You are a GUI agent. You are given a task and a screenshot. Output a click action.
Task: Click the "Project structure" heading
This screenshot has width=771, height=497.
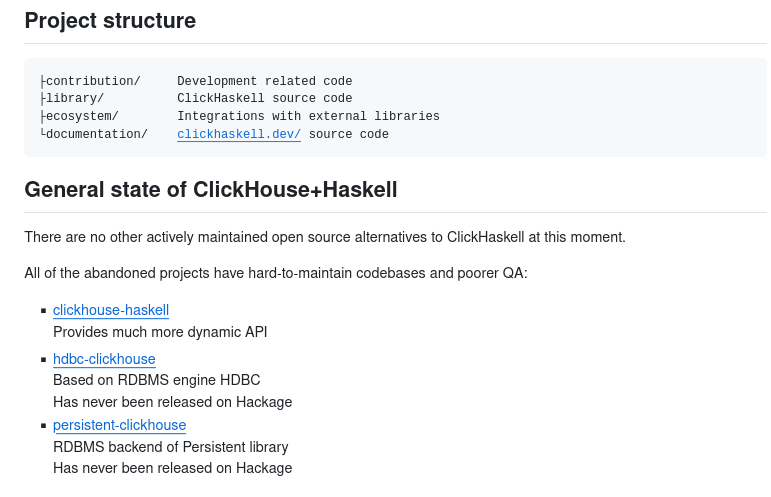coord(110,20)
